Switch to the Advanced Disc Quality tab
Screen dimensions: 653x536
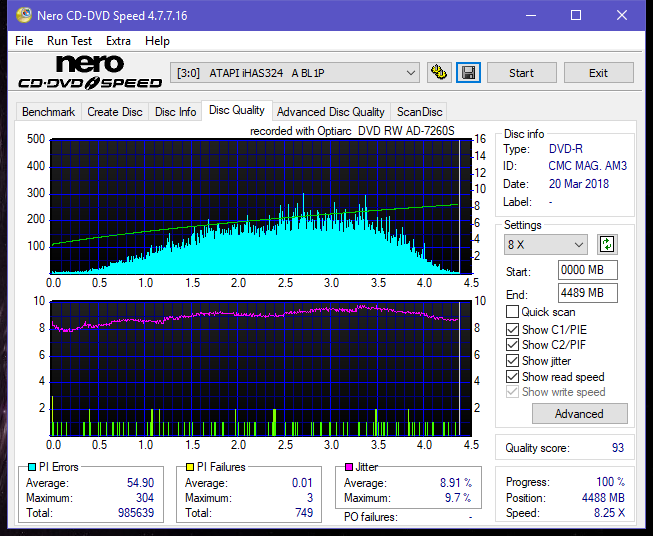pos(331,112)
